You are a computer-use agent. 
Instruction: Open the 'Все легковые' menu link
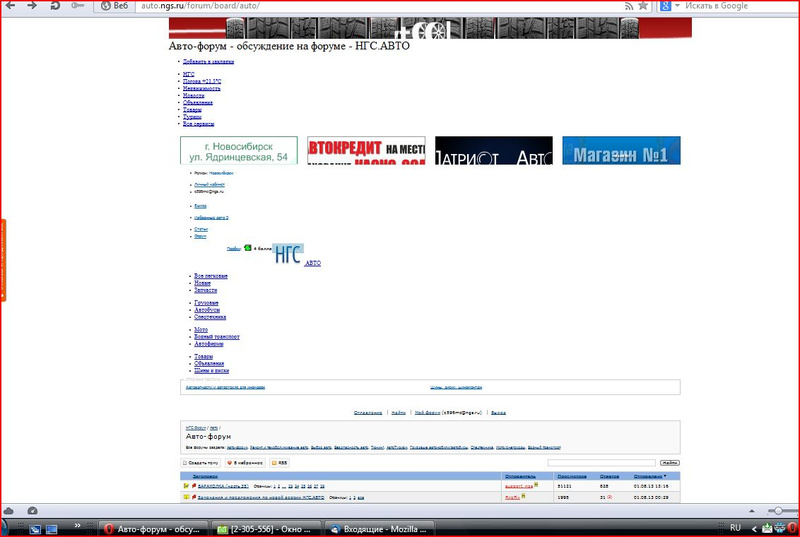click(211, 276)
